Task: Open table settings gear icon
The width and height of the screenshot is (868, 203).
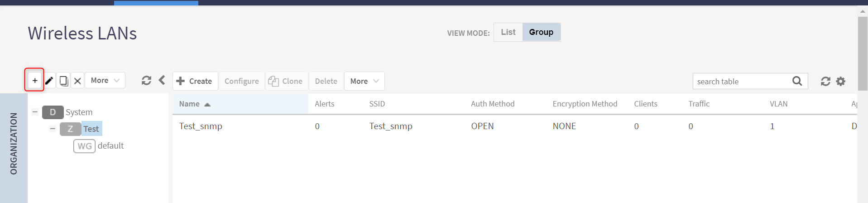Action: pos(841,81)
